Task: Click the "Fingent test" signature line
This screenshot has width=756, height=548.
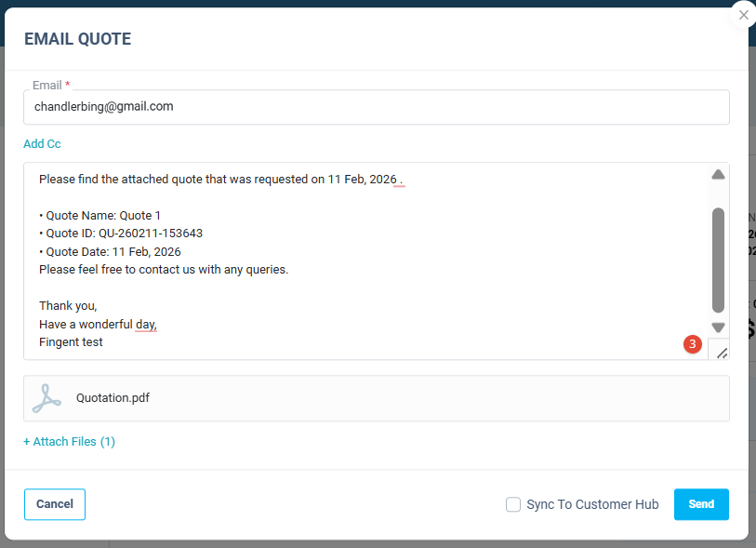Action: [x=71, y=342]
